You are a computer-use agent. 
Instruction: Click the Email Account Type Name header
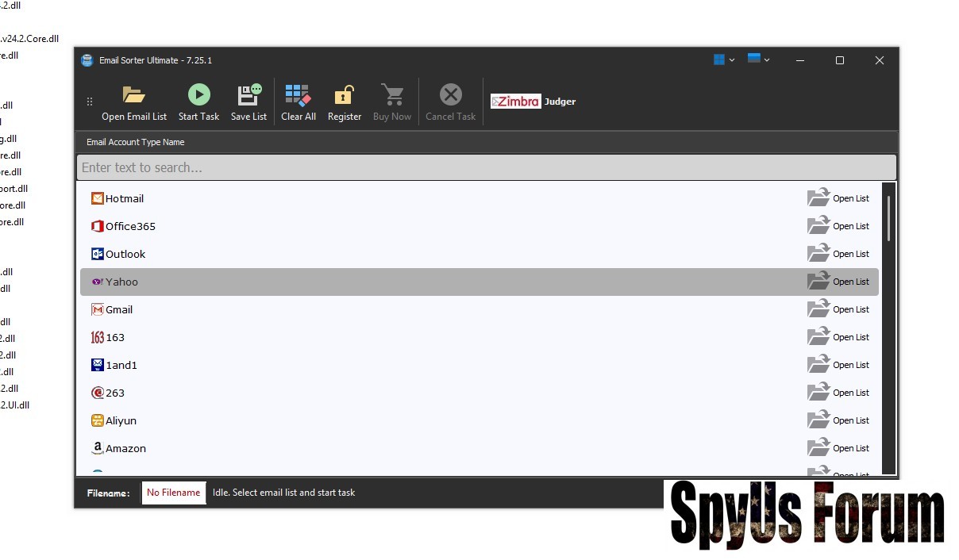(x=136, y=142)
